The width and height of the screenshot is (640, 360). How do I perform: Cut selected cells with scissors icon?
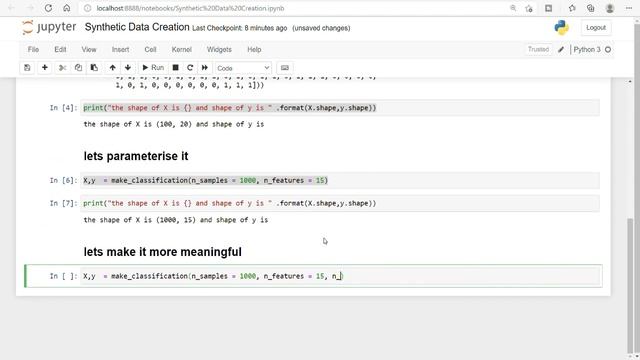(x=62, y=68)
